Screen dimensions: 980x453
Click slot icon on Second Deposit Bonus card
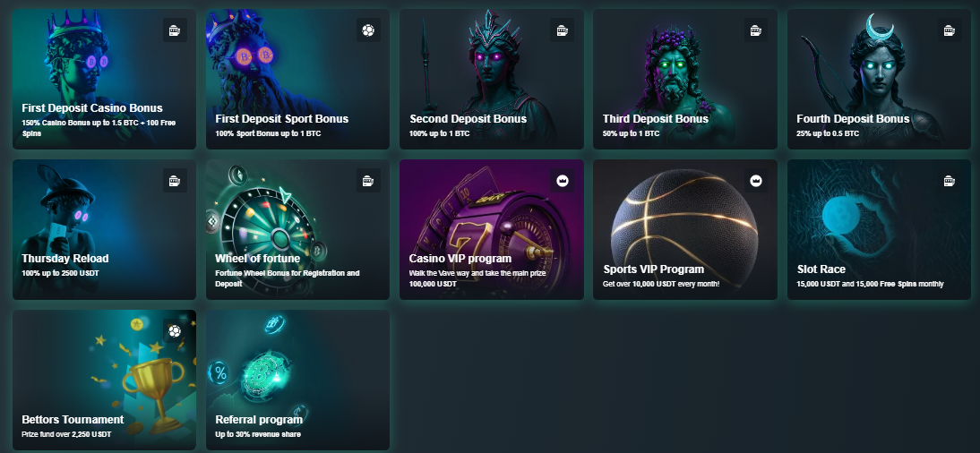click(563, 30)
